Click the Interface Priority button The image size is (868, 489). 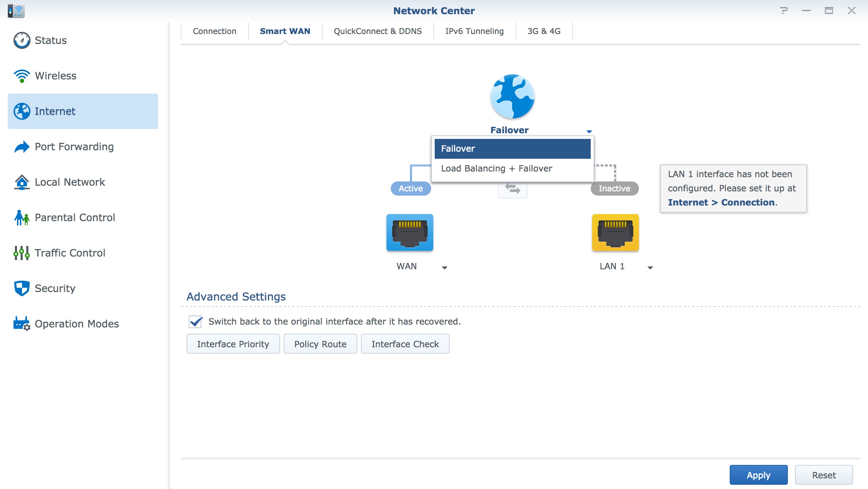(x=233, y=344)
